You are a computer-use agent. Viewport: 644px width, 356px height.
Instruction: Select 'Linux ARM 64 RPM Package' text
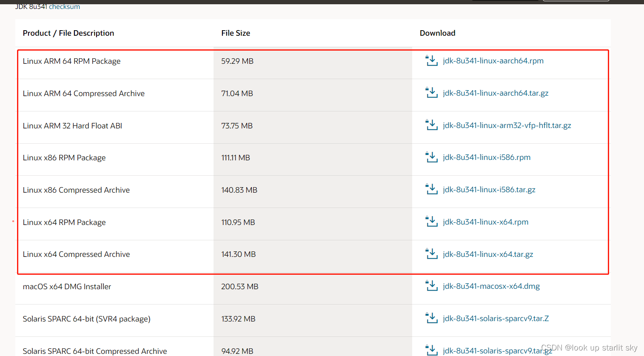coord(71,61)
